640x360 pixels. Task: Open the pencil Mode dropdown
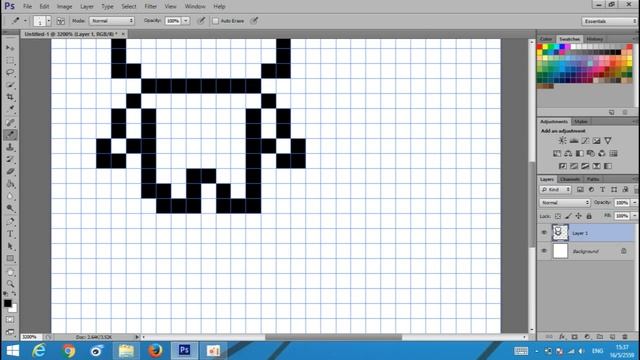(x=112, y=21)
